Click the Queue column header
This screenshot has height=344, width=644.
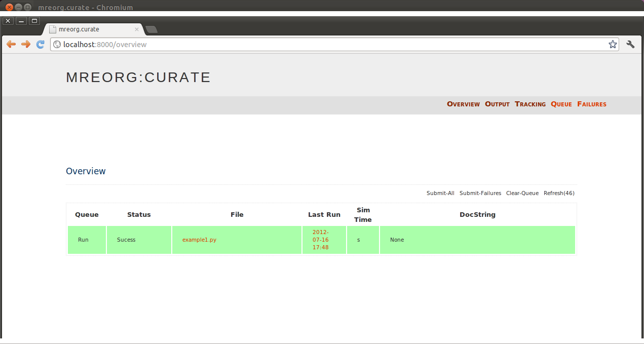click(x=87, y=214)
